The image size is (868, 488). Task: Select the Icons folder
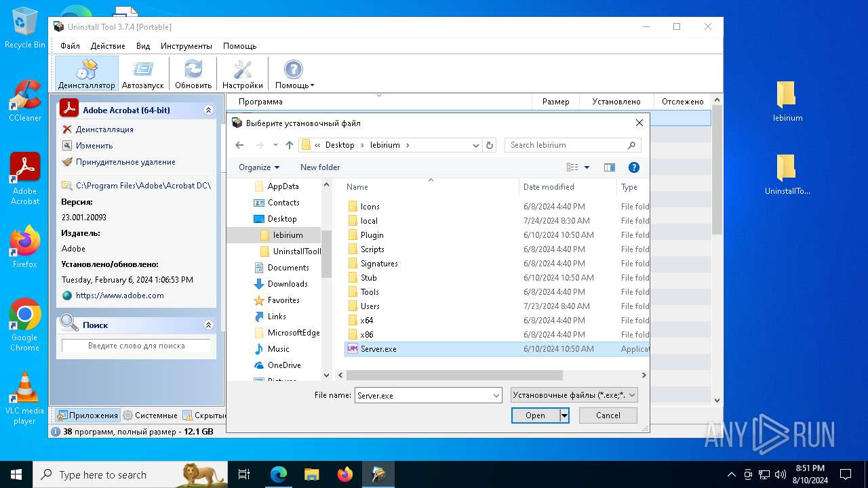pos(370,207)
